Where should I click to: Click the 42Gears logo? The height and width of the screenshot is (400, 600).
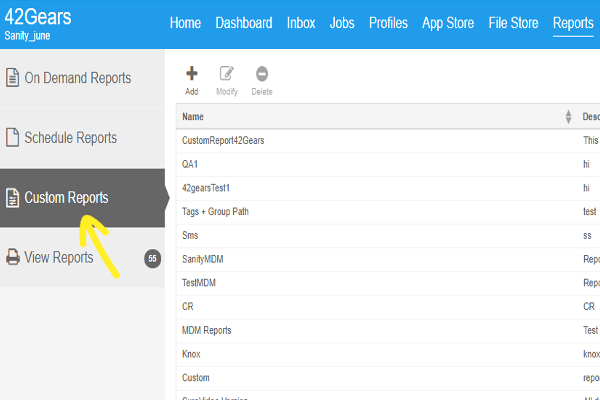(x=38, y=17)
